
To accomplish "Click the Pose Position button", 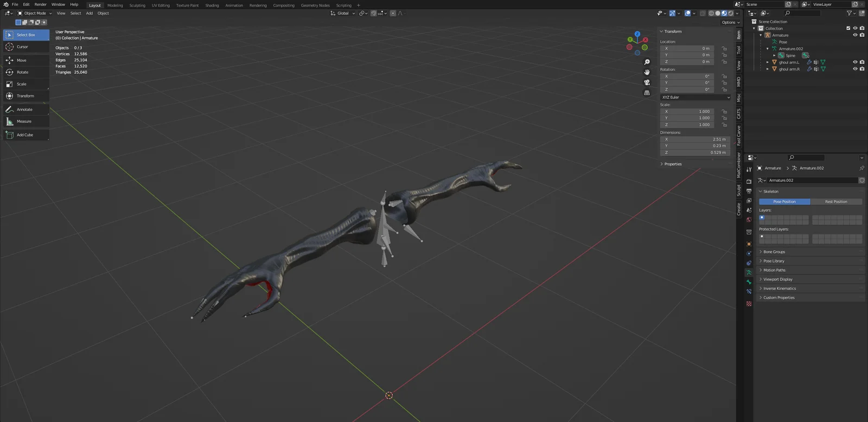I will point(784,202).
